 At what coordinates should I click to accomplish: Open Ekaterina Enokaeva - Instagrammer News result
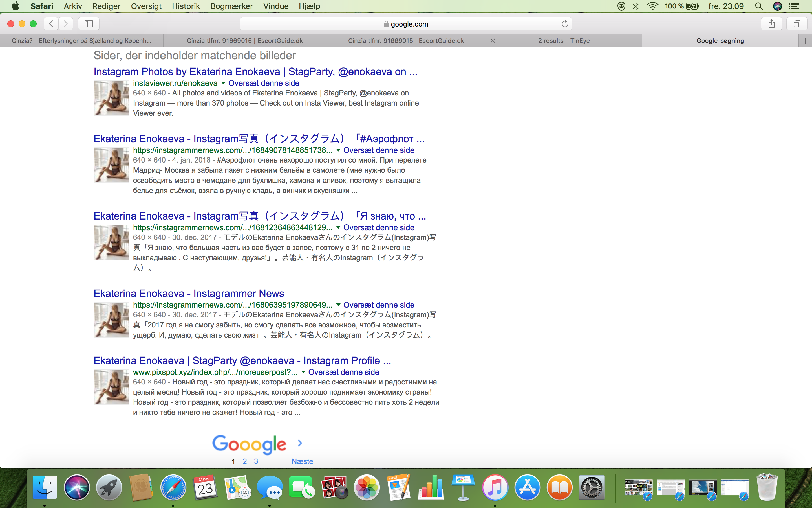[189, 293]
